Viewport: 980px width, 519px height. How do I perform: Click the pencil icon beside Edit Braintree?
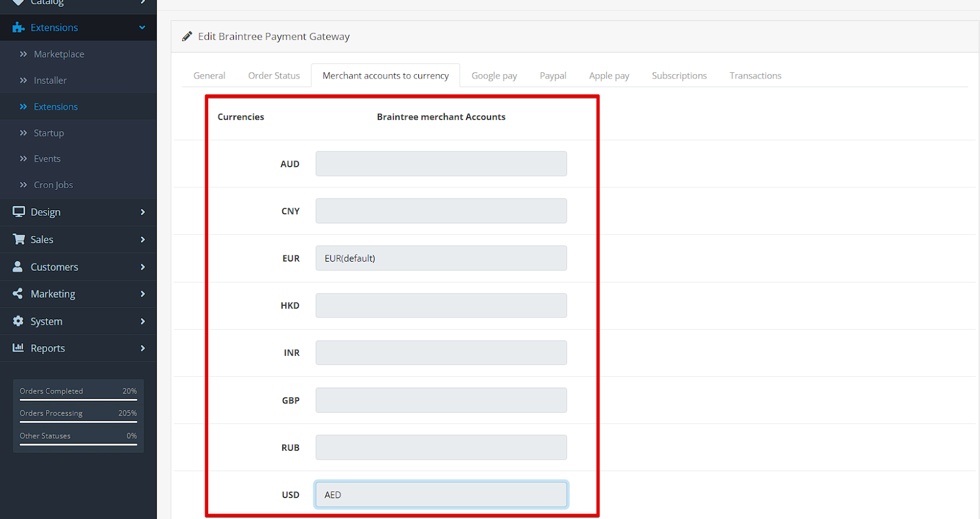click(187, 36)
